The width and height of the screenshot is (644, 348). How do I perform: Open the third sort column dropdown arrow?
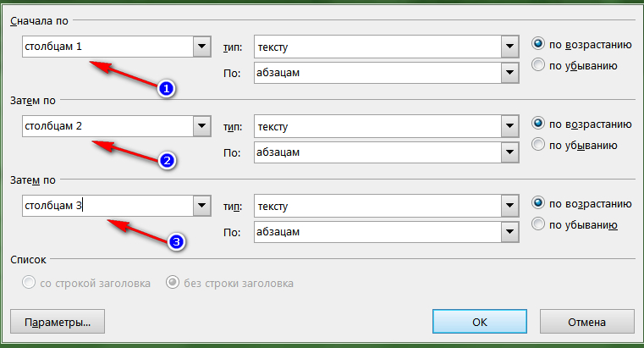tap(201, 206)
